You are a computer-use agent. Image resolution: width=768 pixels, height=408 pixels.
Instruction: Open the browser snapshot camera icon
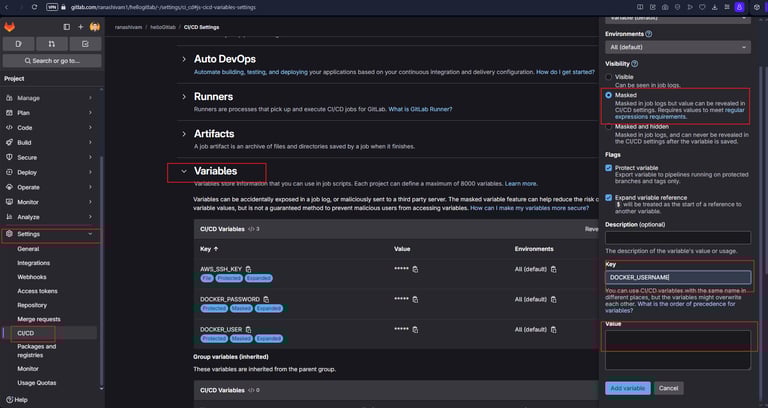(665, 7)
